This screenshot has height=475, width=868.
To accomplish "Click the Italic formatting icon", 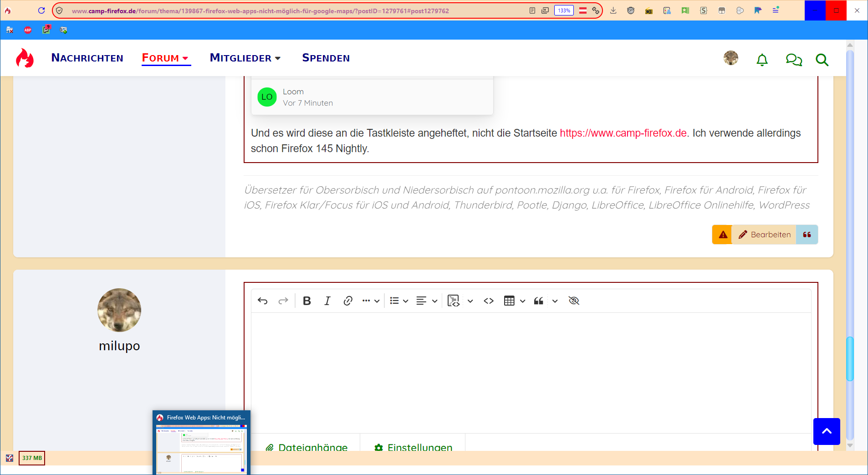I will 327,301.
